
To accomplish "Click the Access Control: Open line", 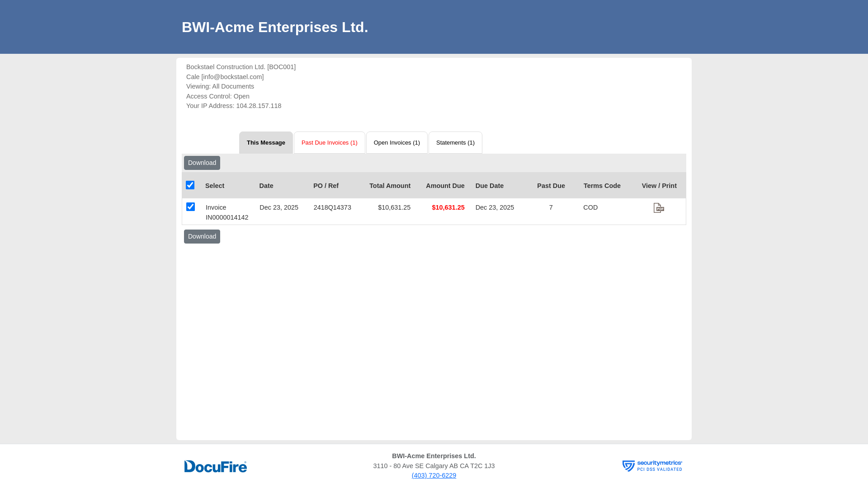I will 218,97.
